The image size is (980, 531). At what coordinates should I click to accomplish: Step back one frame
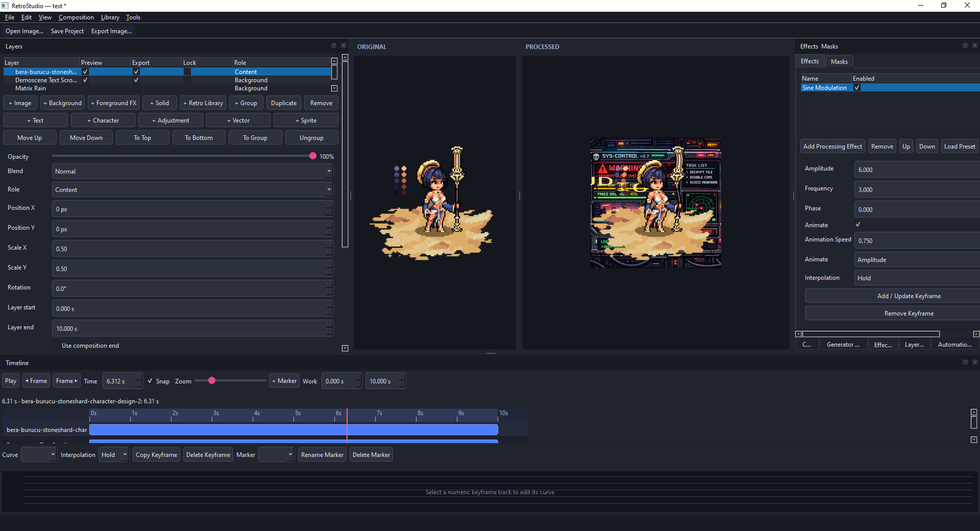click(36, 381)
